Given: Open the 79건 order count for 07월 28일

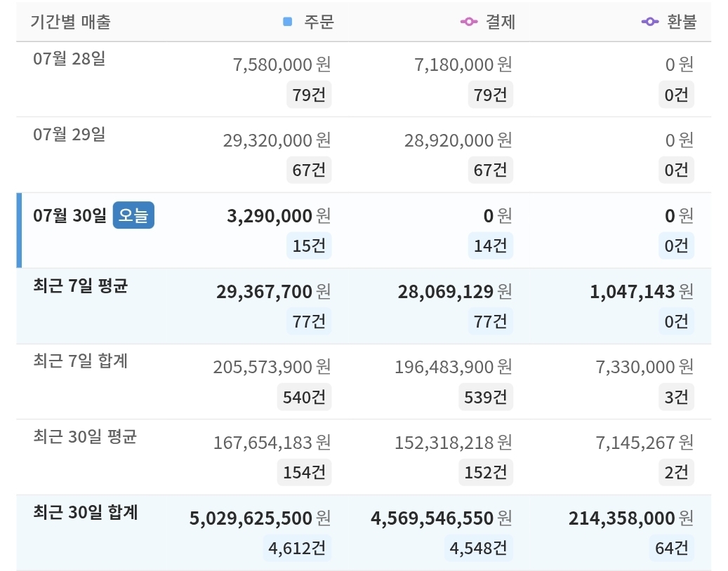Looking at the screenshot, I should 309,95.
